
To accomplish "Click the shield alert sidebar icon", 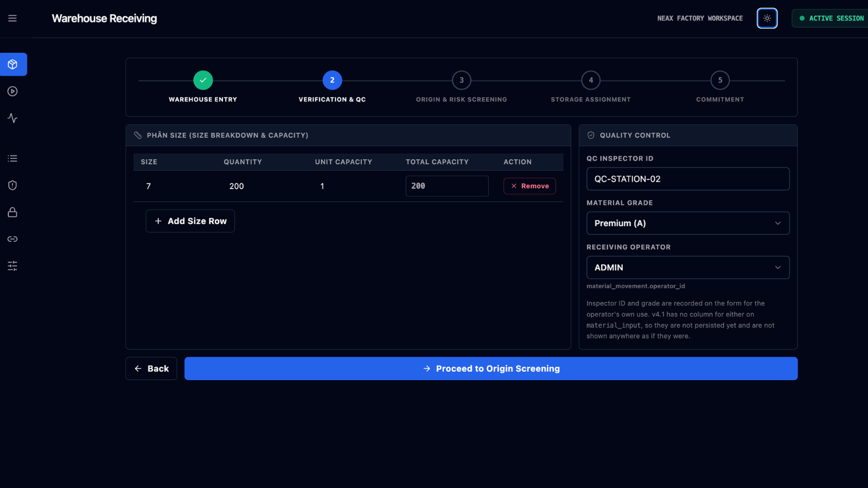I will tap(12, 185).
